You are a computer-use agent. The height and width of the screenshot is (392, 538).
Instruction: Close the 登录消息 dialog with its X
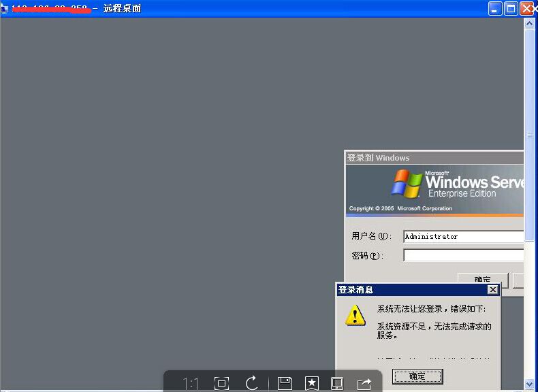(492, 289)
